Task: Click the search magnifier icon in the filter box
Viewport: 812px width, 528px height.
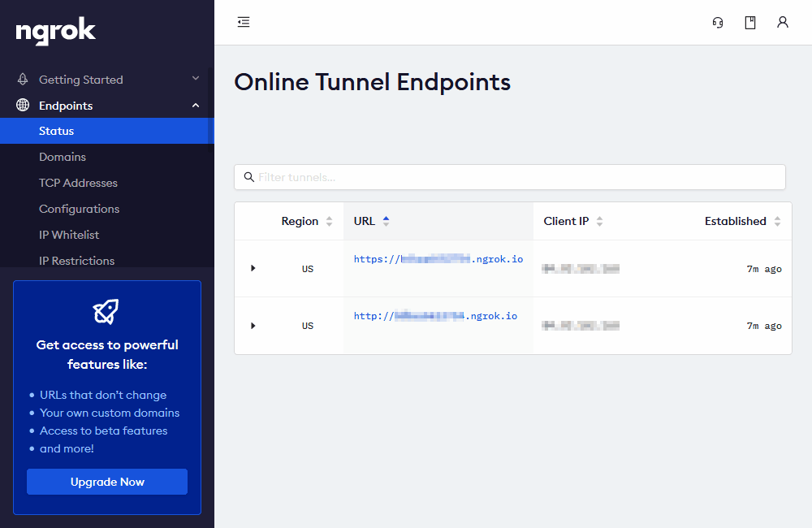Action: [x=249, y=177]
